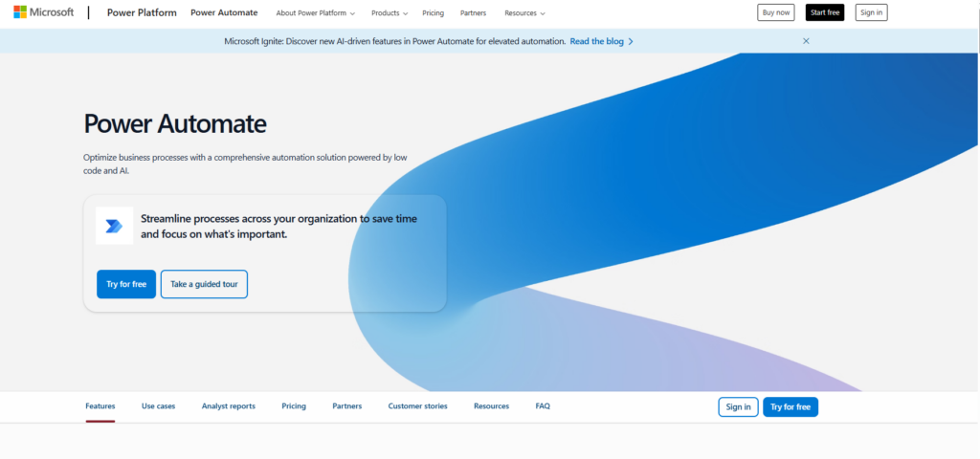The height and width of the screenshot is (459, 980).
Task: Click the Buy now button
Action: pyautogui.click(x=775, y=12)
